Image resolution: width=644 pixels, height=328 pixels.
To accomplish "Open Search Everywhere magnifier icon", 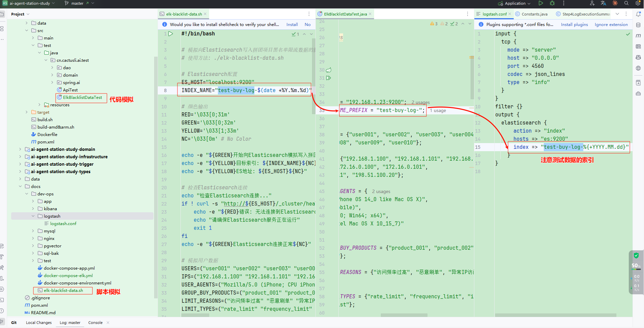I will pyautogui.click(x=626, y=3).
